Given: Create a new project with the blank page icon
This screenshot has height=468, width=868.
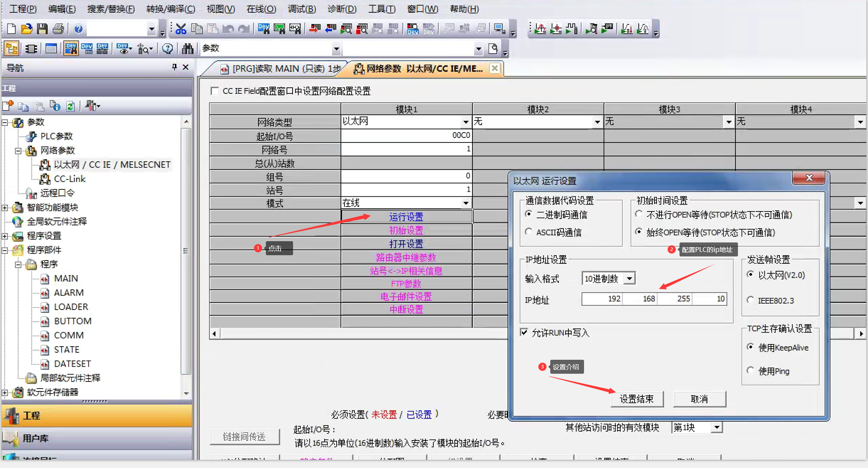Looking at the screenshot, I should [11, 28].
